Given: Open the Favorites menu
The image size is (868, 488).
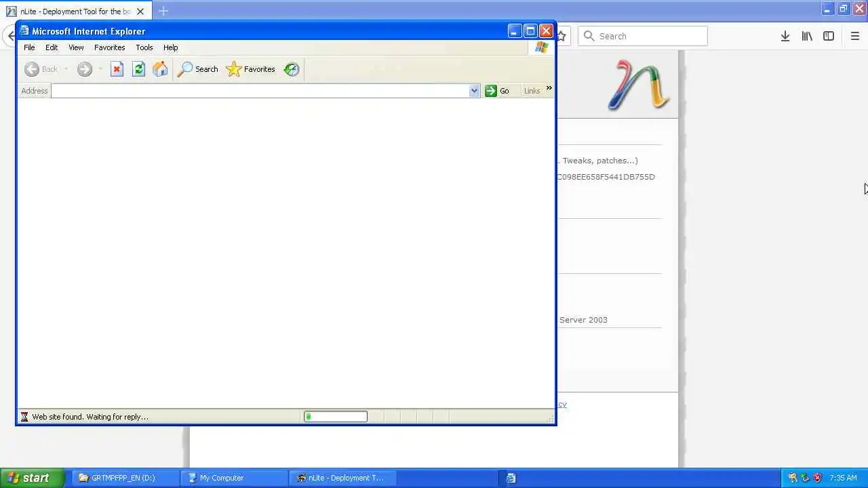Looking at the screenshot, I should [x=109, y=47].
